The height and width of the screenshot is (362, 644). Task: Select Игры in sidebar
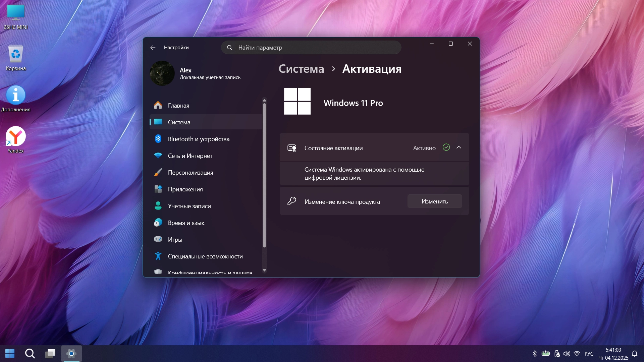[x=175, y=240]
